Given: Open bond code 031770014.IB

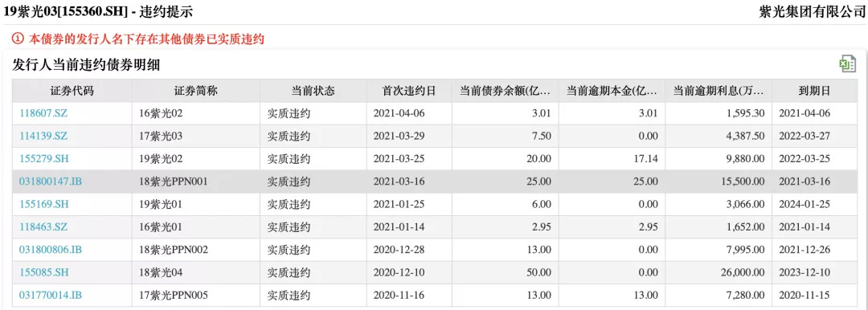Looking at the screenshot, I should pos(51,295).
